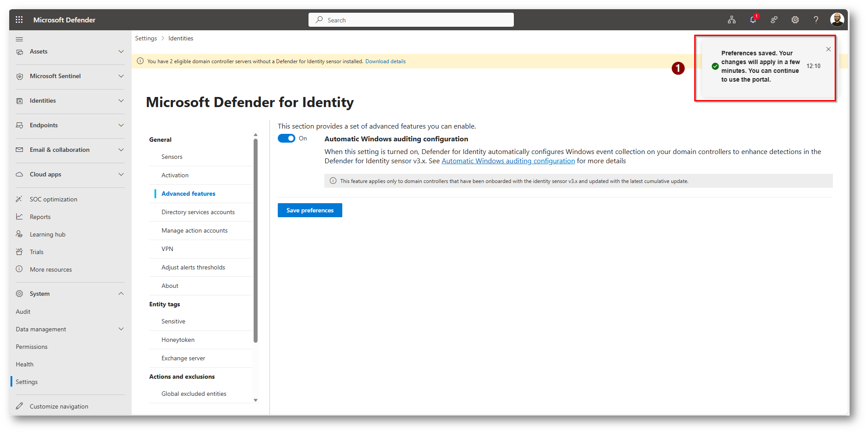Open Health in sidebar
Image resolution: width=868 pixels, height=434 pixels.
click(25, 364)
